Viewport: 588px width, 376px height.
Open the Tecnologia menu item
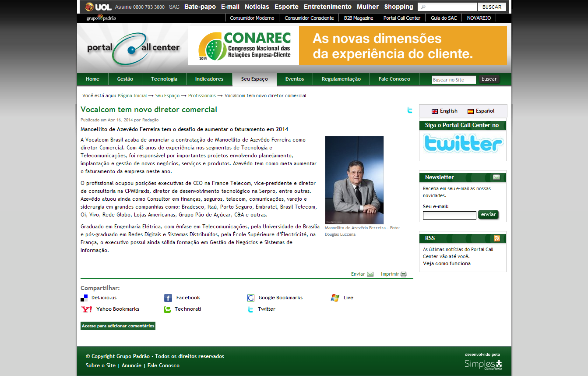tap(164, 79)
